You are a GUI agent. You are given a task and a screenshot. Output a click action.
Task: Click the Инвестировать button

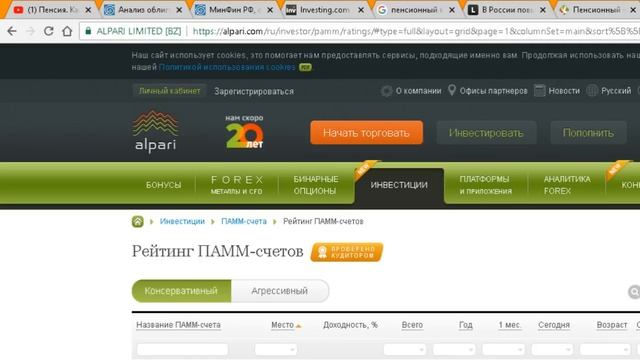point(486,133)
